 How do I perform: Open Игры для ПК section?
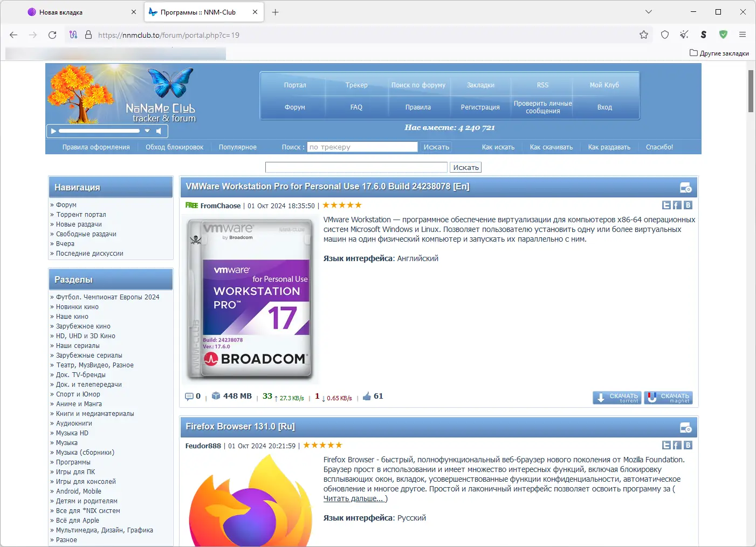(x=75, y=472)
